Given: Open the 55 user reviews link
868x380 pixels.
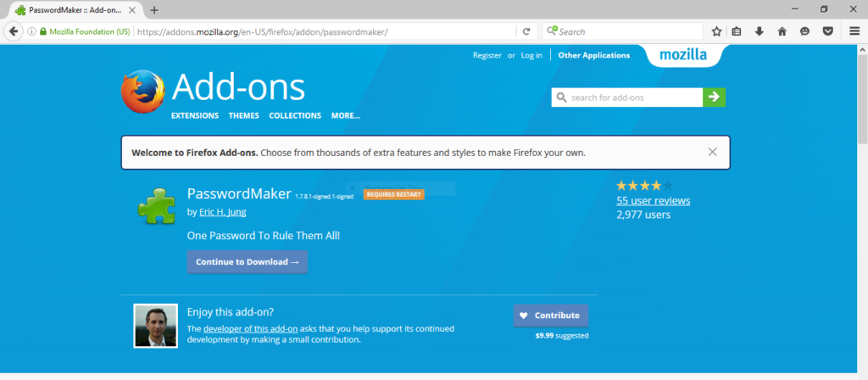Looking at the screenshot, I should coord(653,201).
